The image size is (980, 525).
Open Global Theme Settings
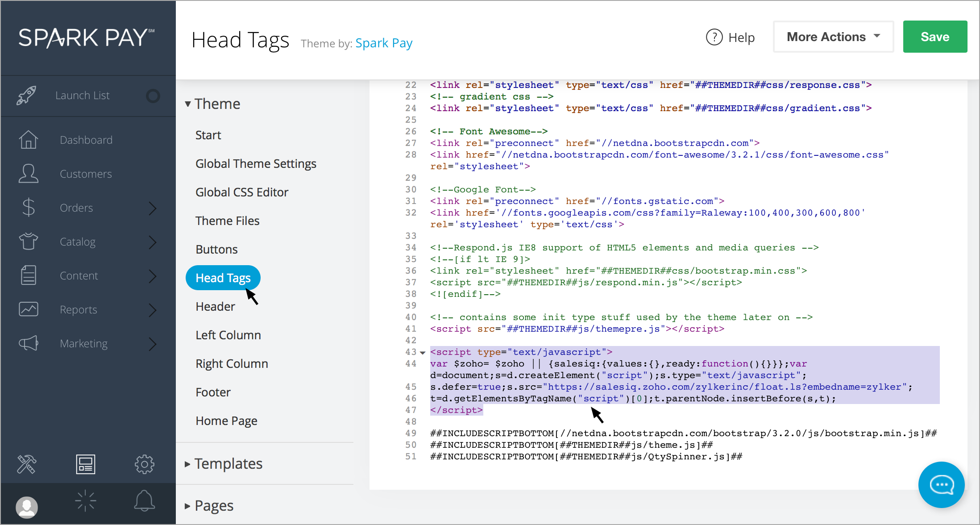256,163
